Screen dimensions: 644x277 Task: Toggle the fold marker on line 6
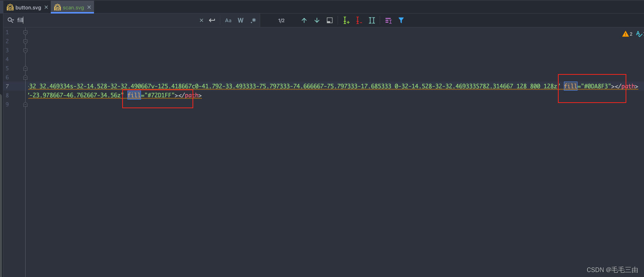[25, 77]
